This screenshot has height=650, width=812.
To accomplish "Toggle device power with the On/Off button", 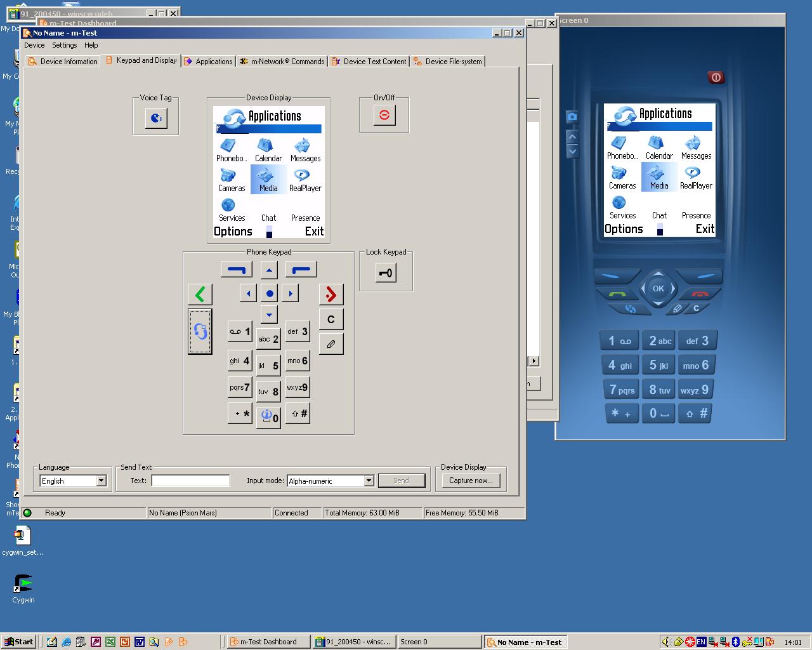I will [x=383, y=115].
